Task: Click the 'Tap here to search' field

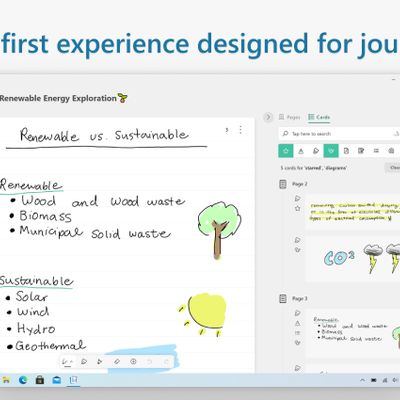Action: [x=339, y=134]
